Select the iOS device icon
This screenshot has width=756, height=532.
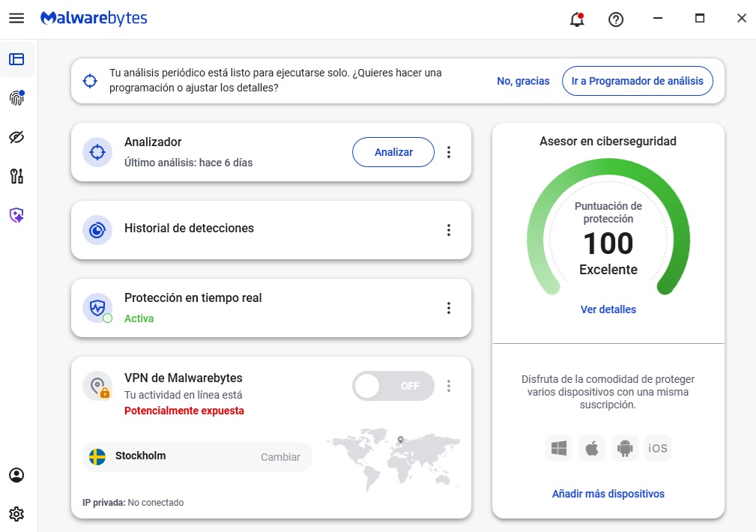[x=657, y=447]
